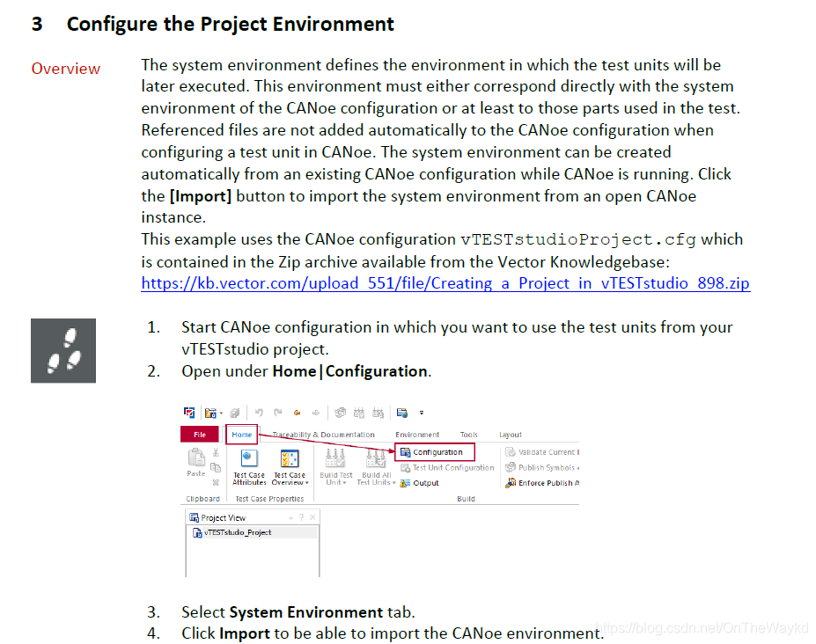Pin the Project View panel

coord(301,517)
